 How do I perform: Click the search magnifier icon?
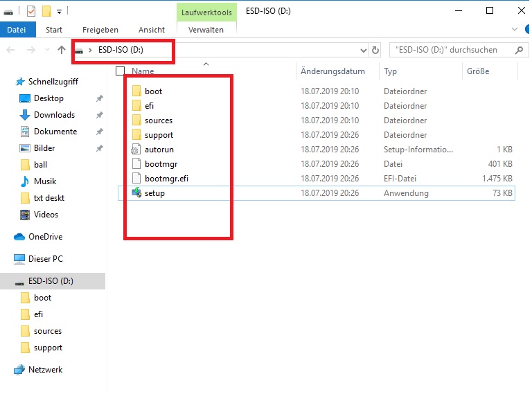pos(519,51)
